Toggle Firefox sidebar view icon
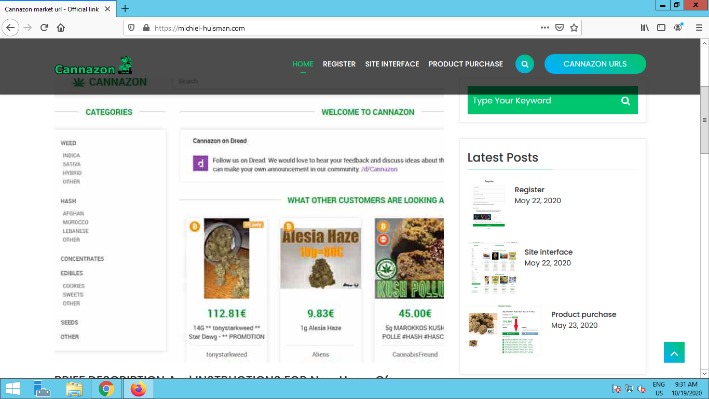709x399 pixels. (661, 28)
